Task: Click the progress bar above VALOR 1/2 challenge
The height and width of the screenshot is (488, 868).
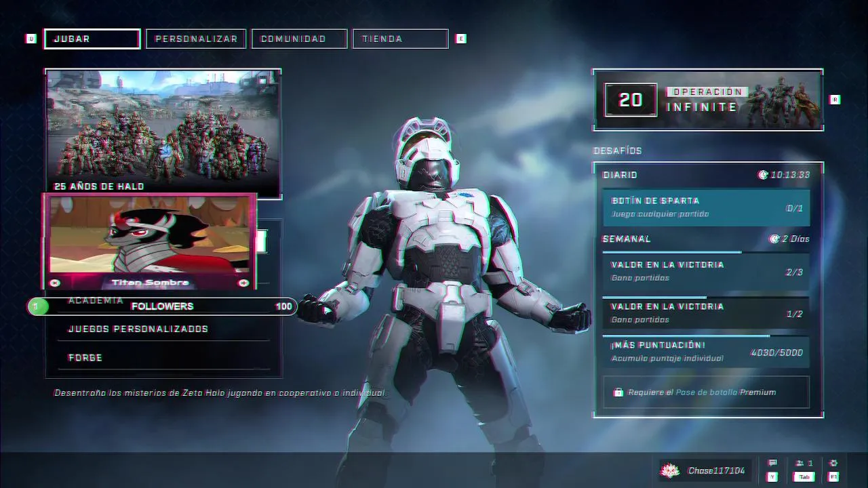Action: [x=706, y=297]
